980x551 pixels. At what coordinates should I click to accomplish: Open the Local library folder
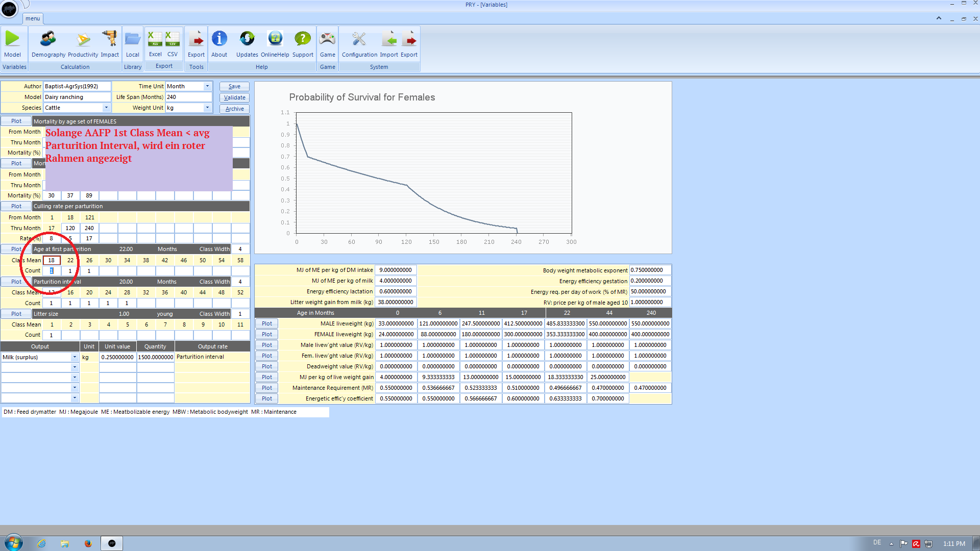[x=133, y=43]
